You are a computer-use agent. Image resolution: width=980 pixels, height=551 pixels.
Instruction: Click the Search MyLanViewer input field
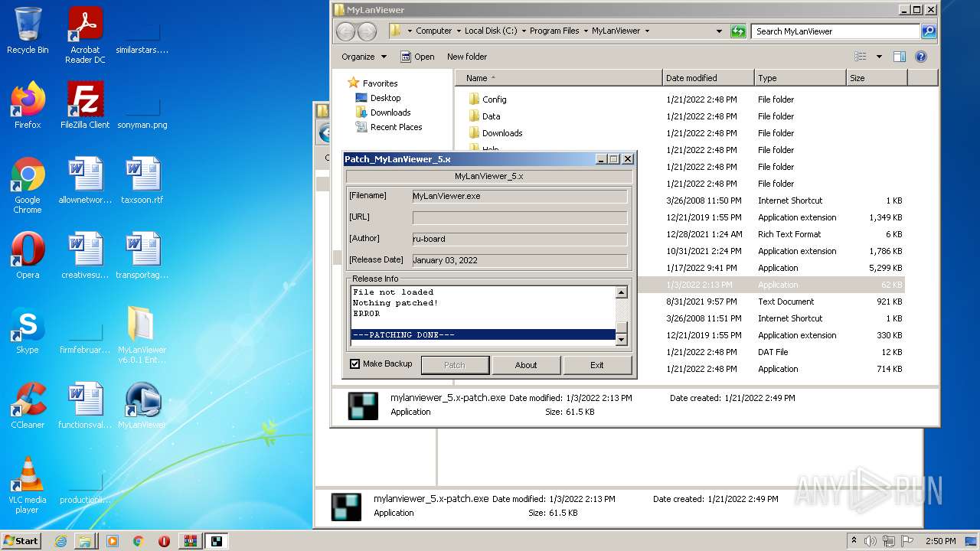pyautogui.click(x=836, y=31)
